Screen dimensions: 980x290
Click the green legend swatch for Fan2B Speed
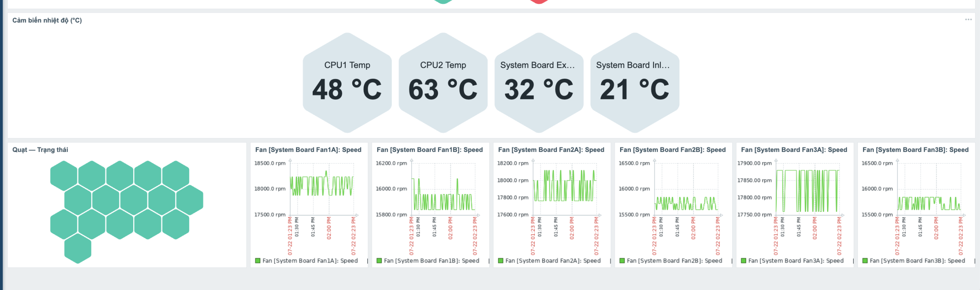click(x=622, y=261)
